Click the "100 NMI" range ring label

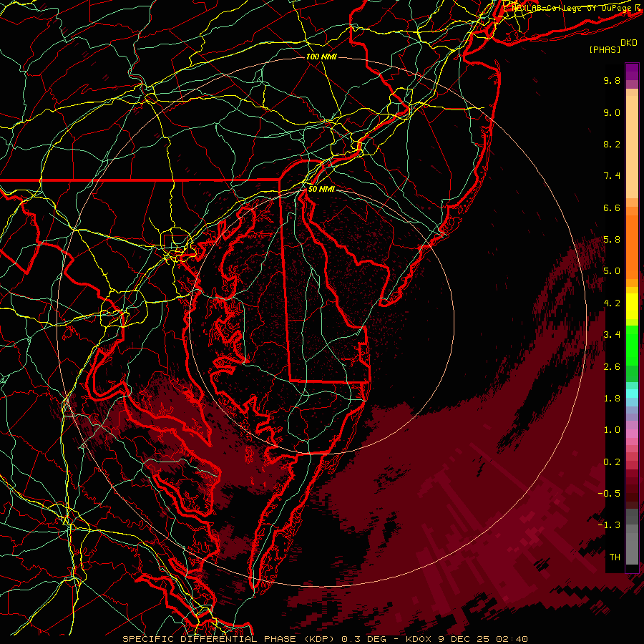tap(321, 57)
